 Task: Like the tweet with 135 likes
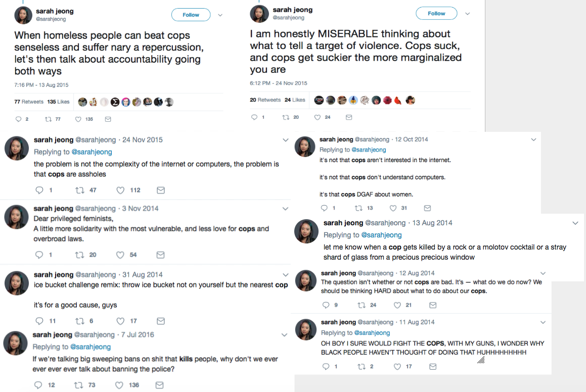tap(78, 119)
